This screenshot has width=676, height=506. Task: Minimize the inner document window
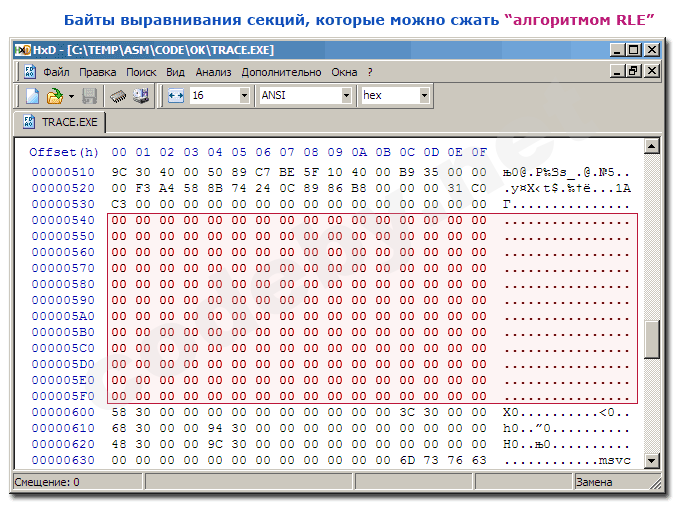point(617,71)
